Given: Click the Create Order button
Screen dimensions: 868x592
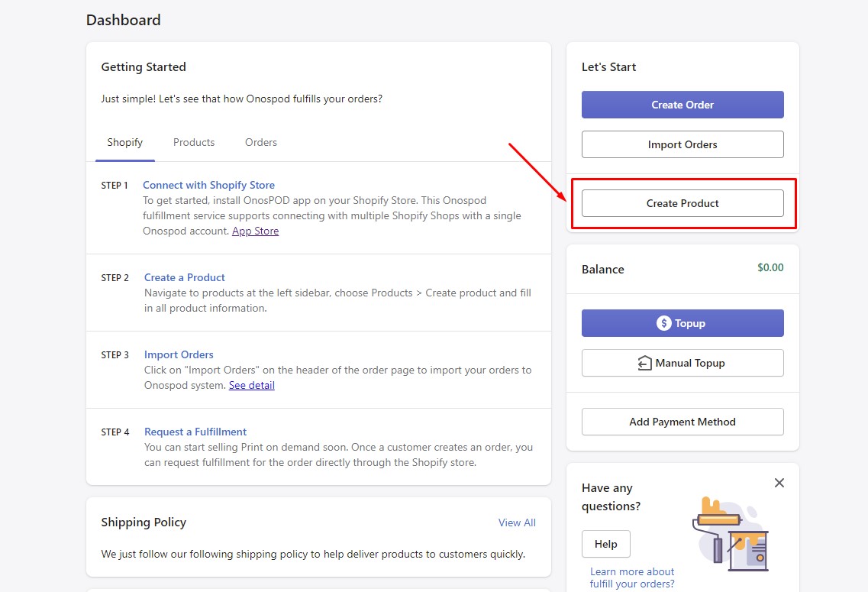Looking at the screenshot, I should point(682,105).
